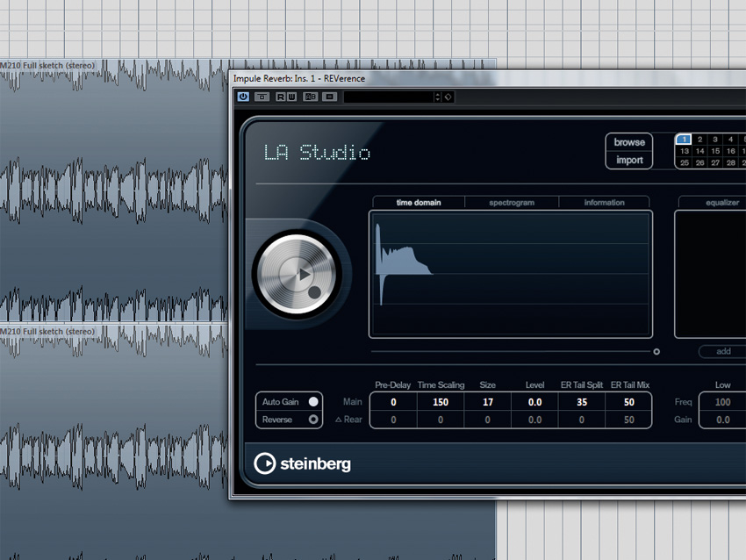Select program slot 4
This screenshot has height=560, width=746.
730,139
